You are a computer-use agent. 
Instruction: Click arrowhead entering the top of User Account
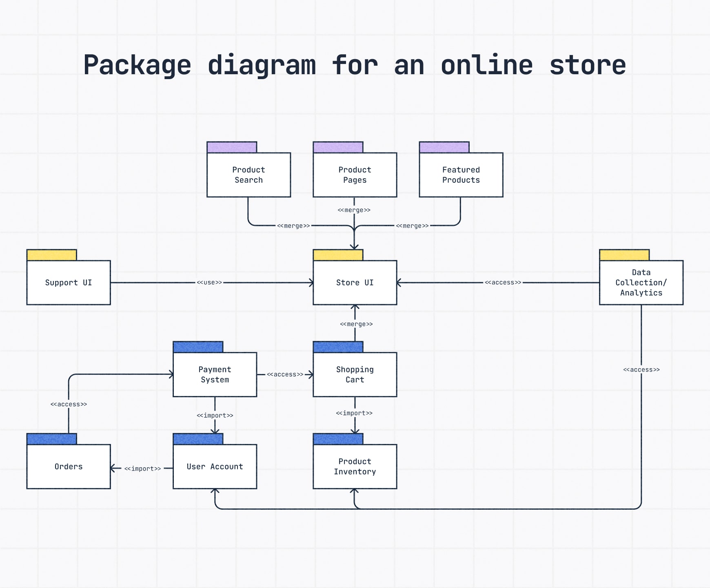click(215, 431)
